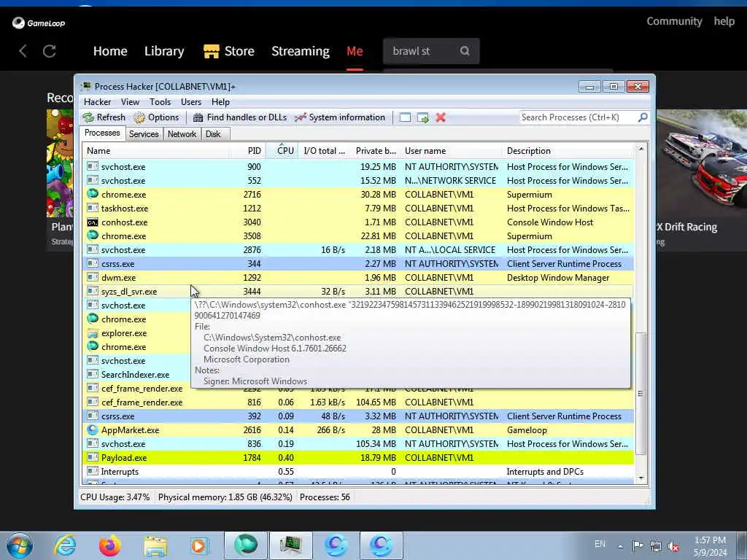Click the Action Center flag tray icon
The image size is (747, 560).
(638, 545)
